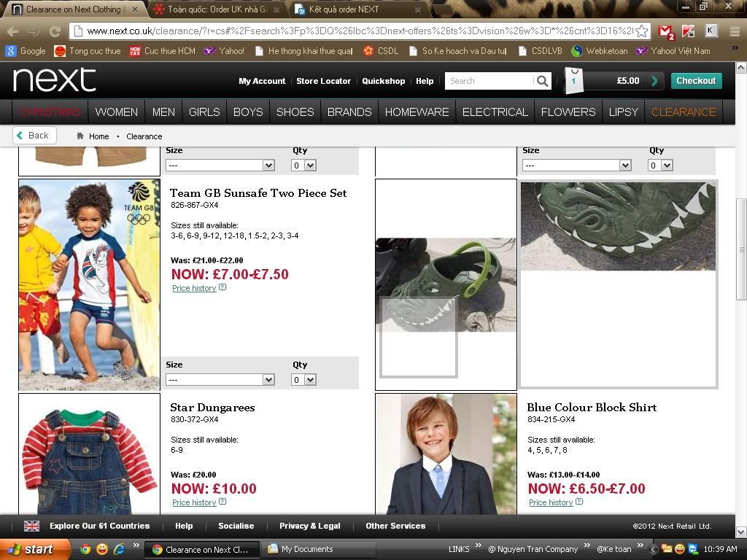Open the Tong cuc thue bookmark

88,51
